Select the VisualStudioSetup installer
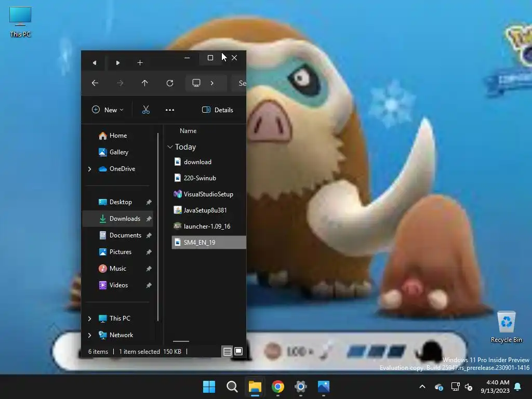532x399 pixels. coord(209,194)
